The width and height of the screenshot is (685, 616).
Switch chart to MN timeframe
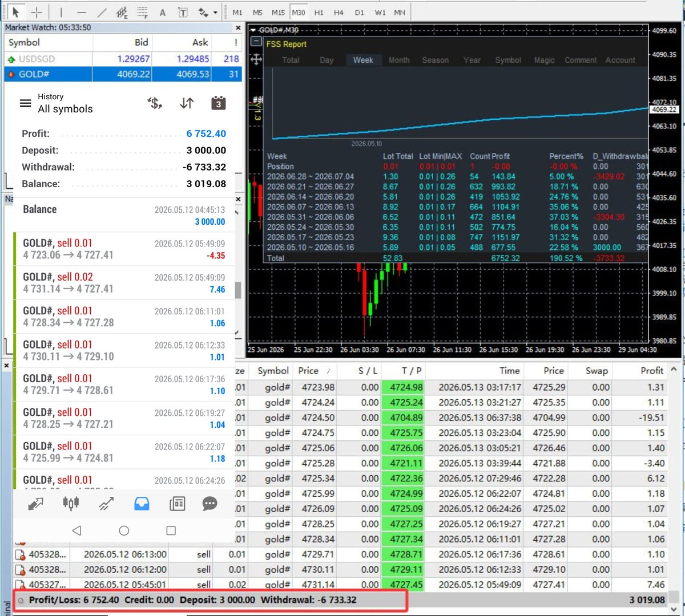(400, 12)
